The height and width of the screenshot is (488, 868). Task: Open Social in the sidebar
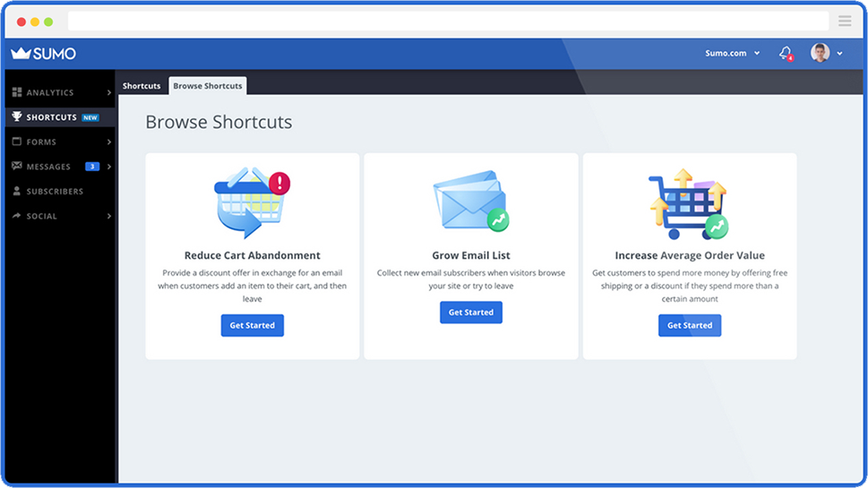(x=60, y=217)
